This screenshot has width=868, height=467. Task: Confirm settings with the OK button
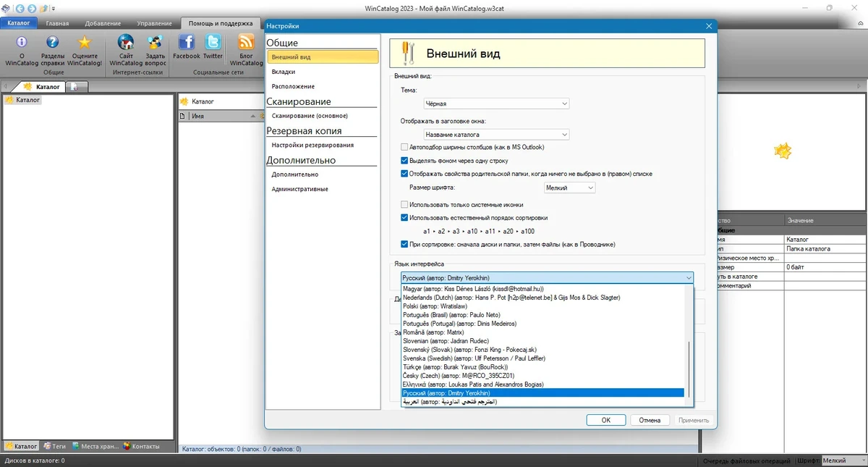tap(606, 420)
